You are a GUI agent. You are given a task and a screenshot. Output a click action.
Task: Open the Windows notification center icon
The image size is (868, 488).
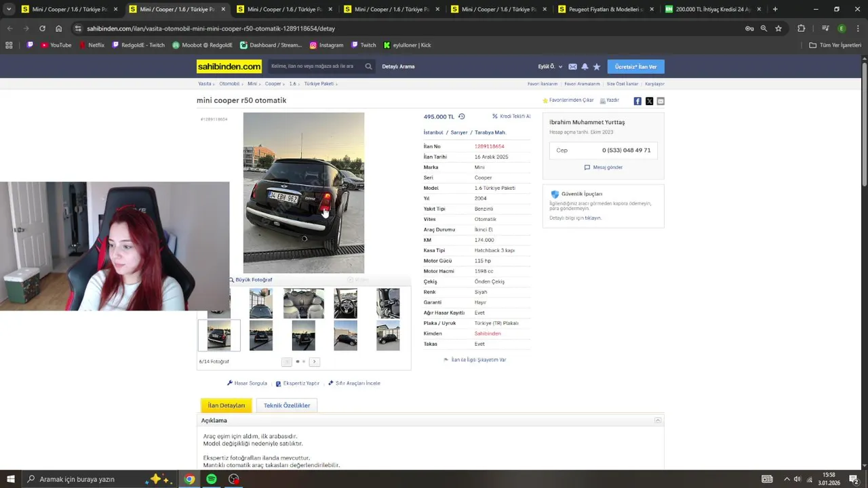[854, 479]
